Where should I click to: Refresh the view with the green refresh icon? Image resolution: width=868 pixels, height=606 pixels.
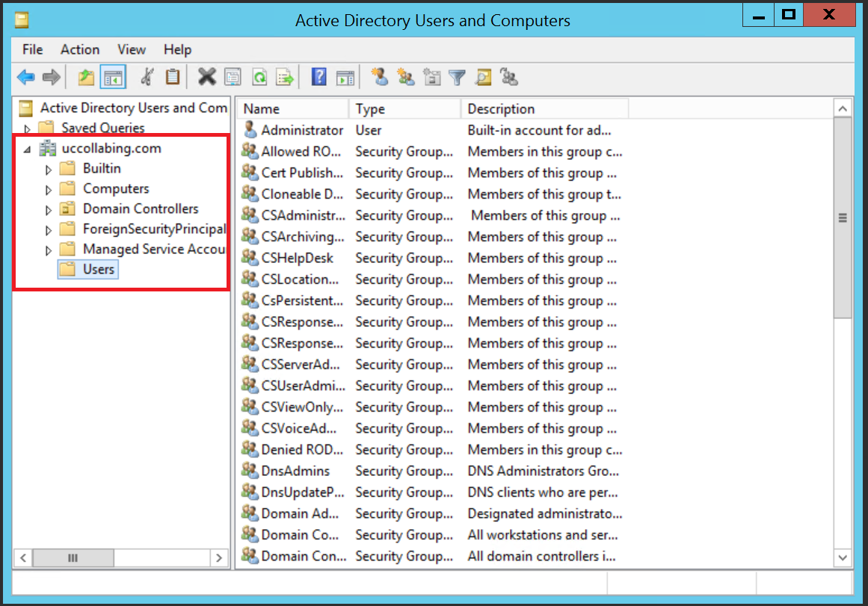[259, 77]
